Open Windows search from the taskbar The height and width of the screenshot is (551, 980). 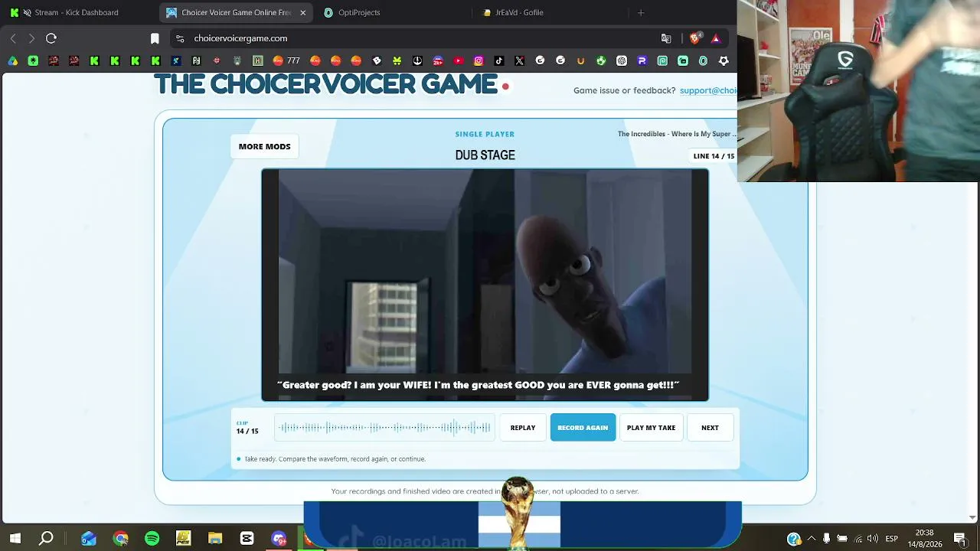point(46,539)
